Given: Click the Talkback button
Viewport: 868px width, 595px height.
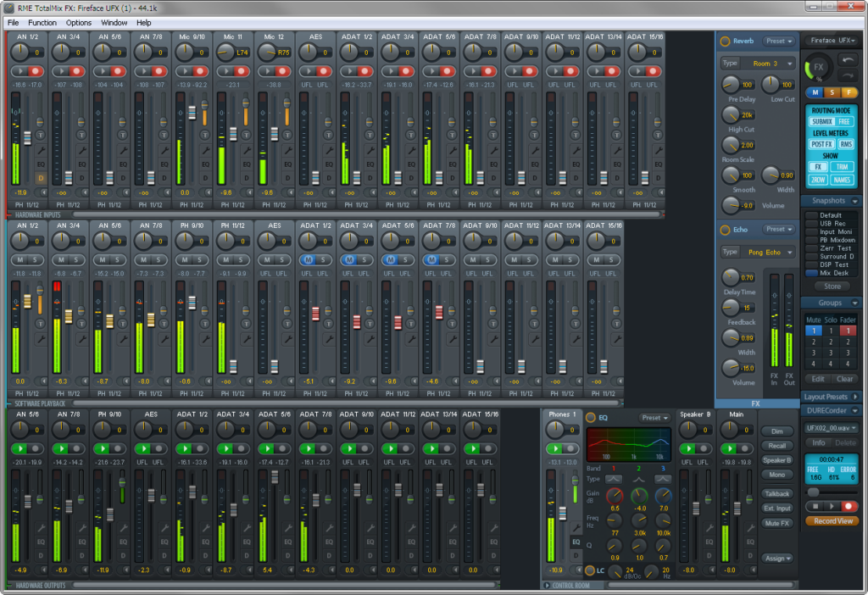Looking at the screenshot, I should [x=777, y=493].
